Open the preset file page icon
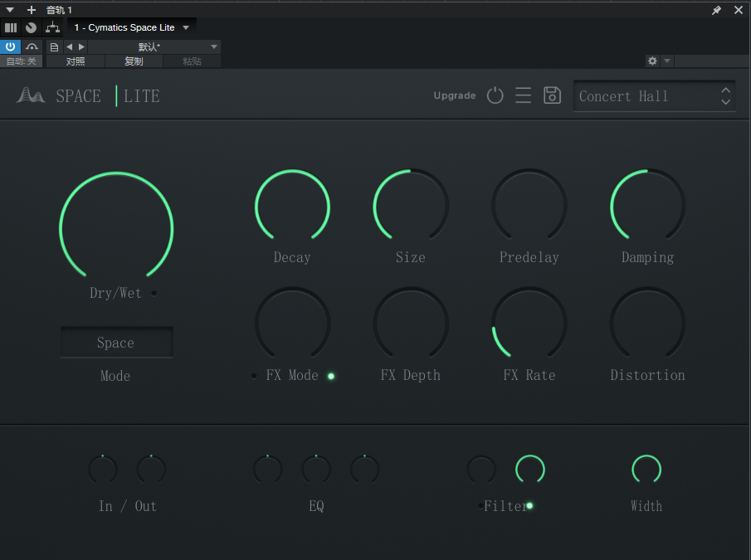751x560 pixels. (x=54, y=47)
